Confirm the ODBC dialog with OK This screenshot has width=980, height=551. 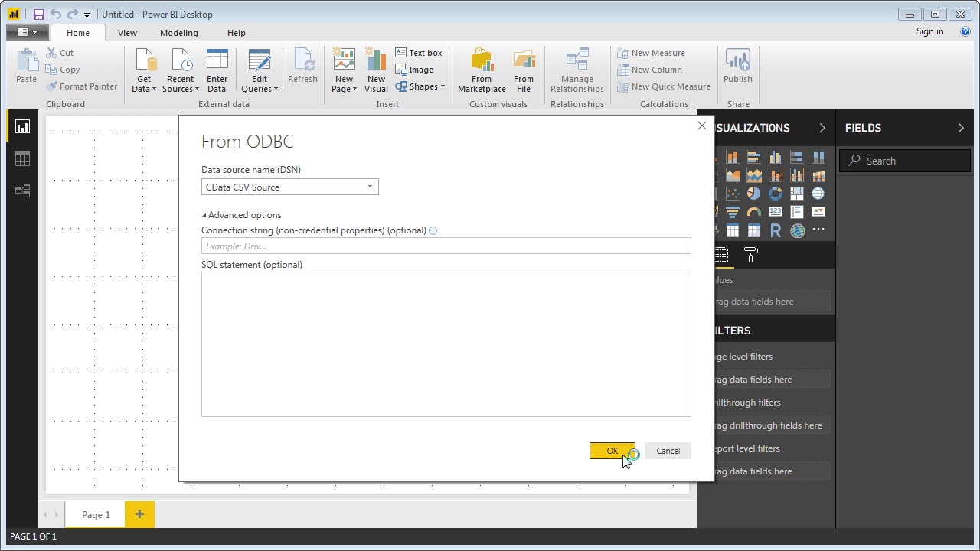coord(612,451)
